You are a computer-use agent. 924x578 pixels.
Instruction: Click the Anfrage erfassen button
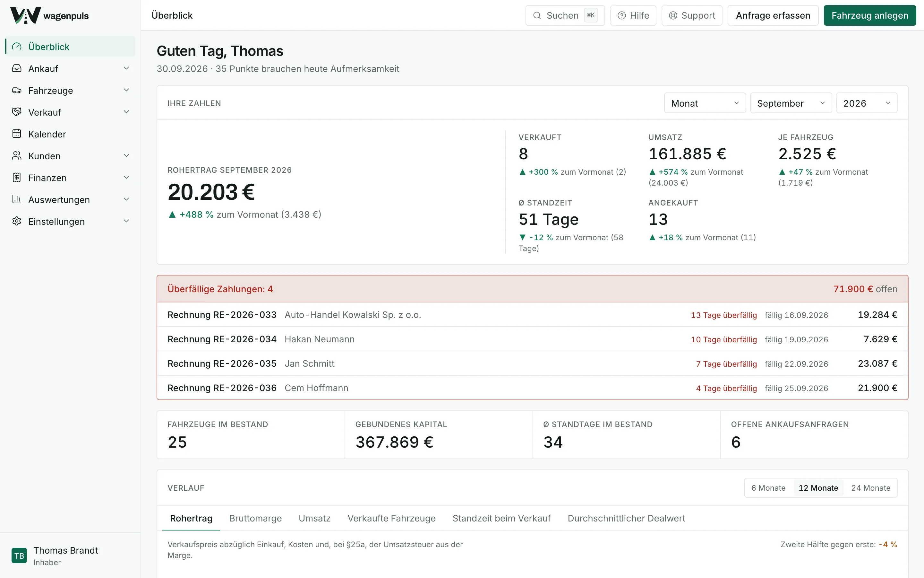coord(773,15)
